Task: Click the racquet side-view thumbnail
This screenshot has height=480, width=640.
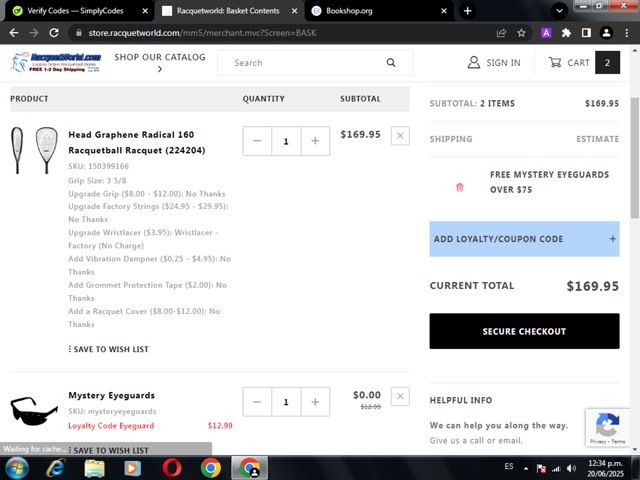Action: (x=17, y=150)
